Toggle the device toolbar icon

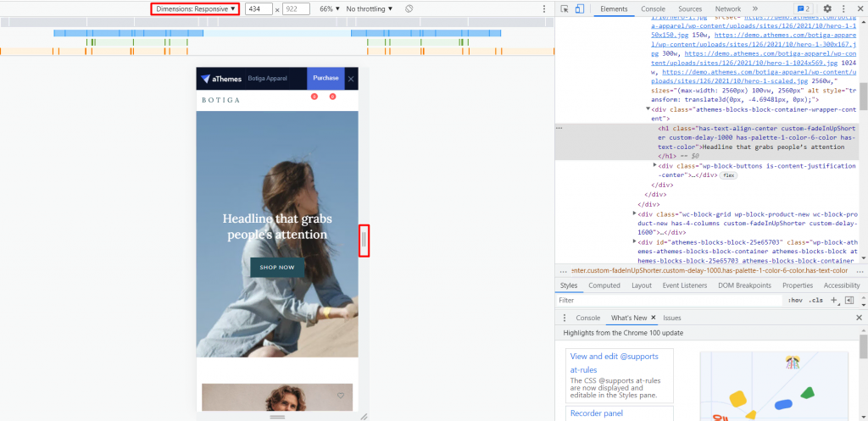coord(580,8)
